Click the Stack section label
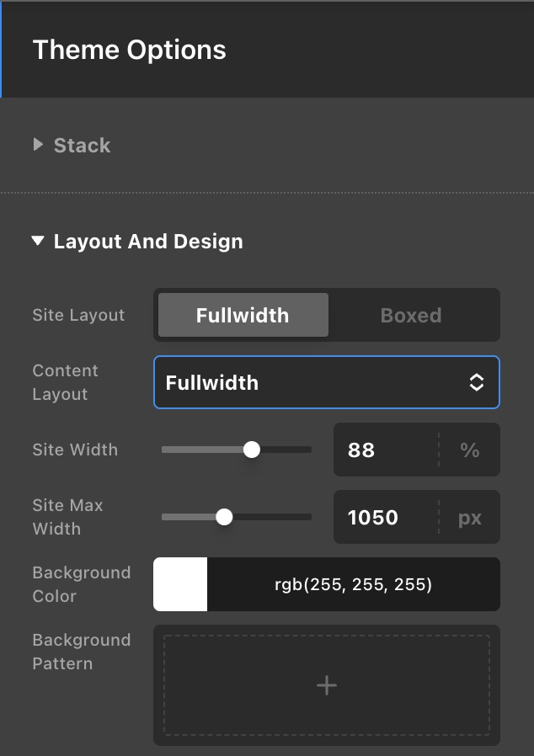The width and height of the screenshot is (534, 756). point(82,146)
